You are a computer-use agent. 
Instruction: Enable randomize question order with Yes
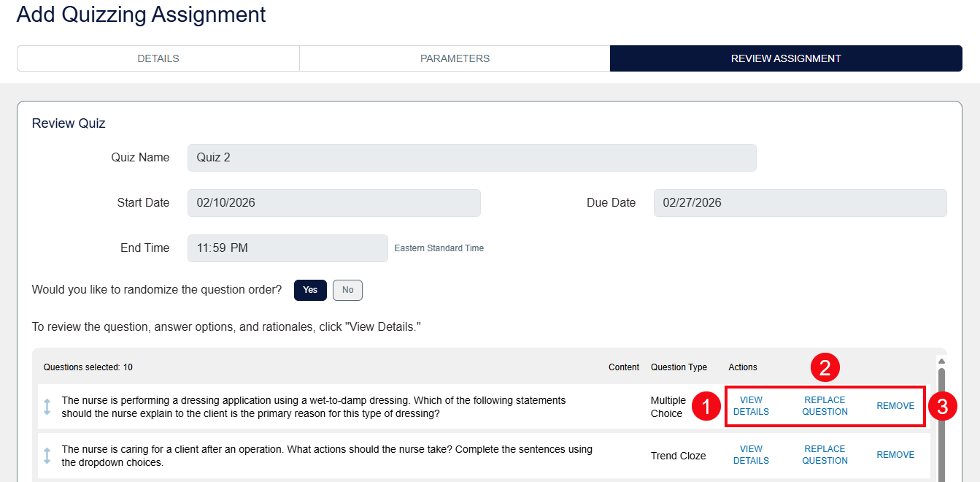point(310,290)
